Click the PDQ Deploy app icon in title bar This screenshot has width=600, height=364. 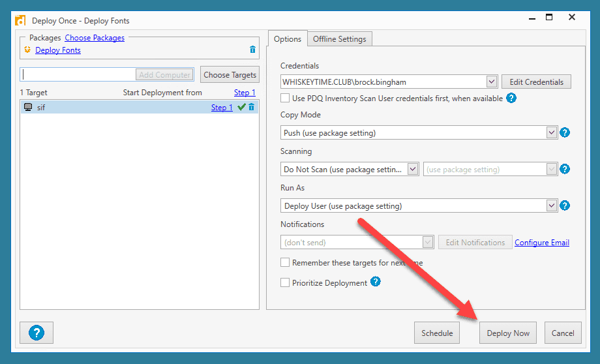pos(20,20)
